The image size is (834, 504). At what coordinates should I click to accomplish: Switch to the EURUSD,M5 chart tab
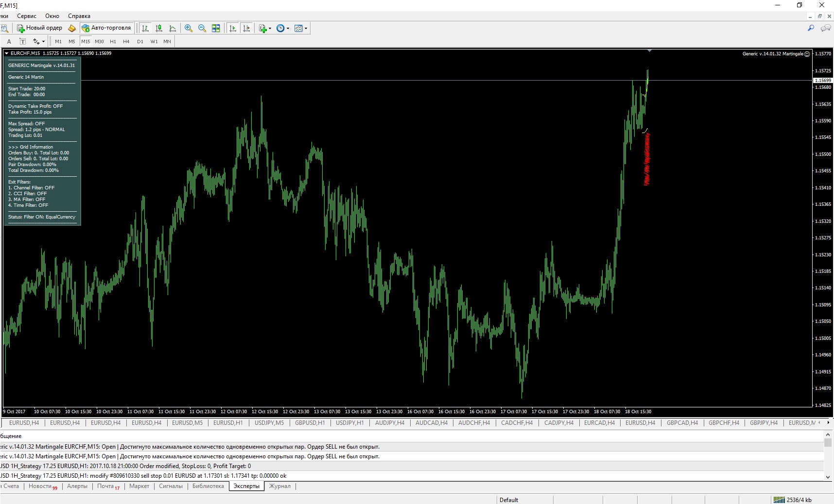click(187, 423)
